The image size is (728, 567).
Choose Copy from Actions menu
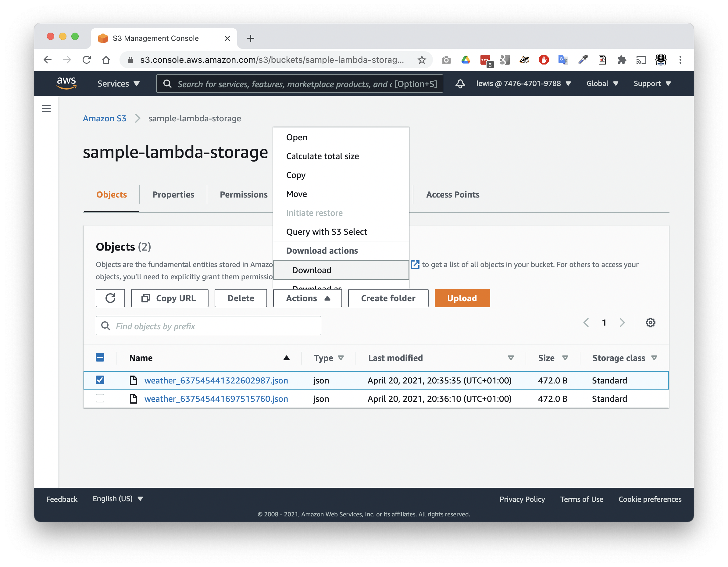(341, 175)
